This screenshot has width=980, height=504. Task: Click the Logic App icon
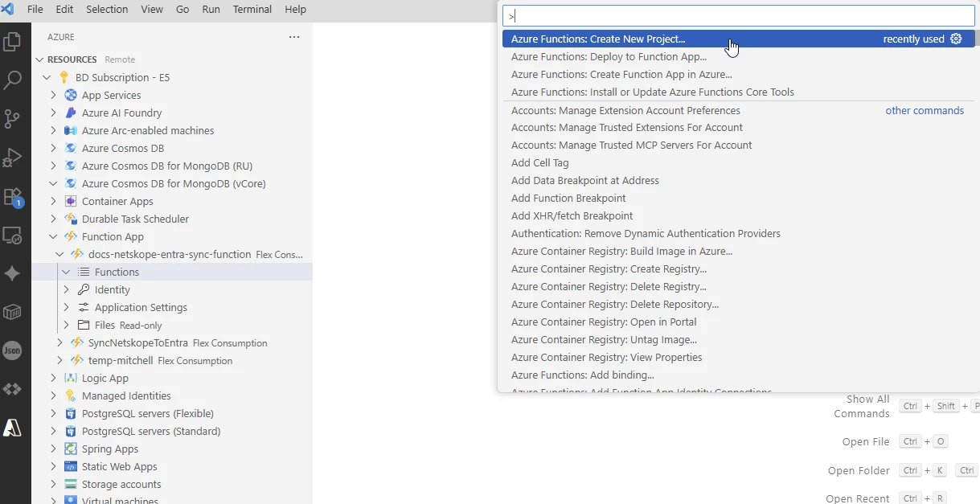pyautogui.click(x=71, y=378)
